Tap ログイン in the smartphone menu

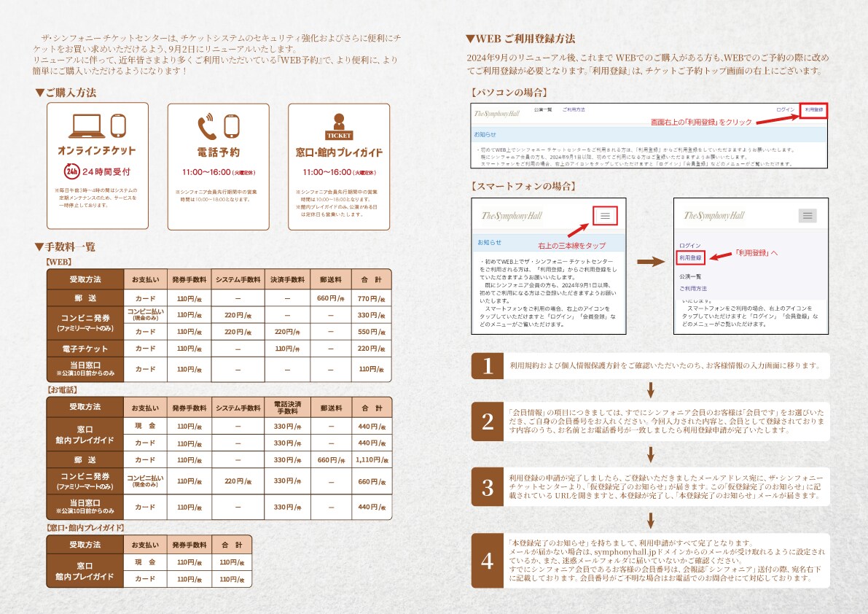689,245
